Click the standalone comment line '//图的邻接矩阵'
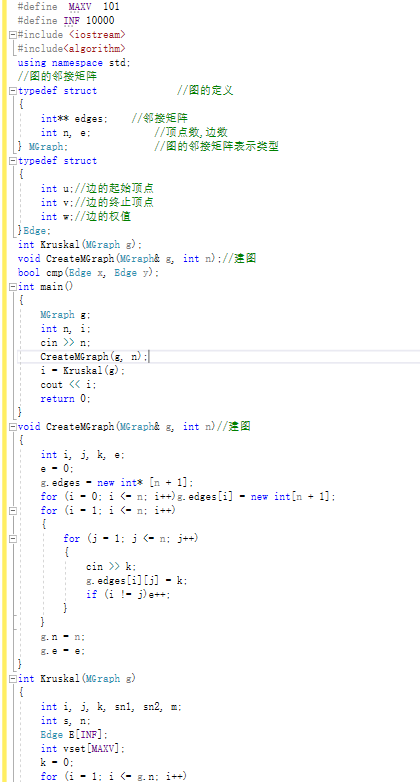The image size is (420, 782). tap(57, 77)
